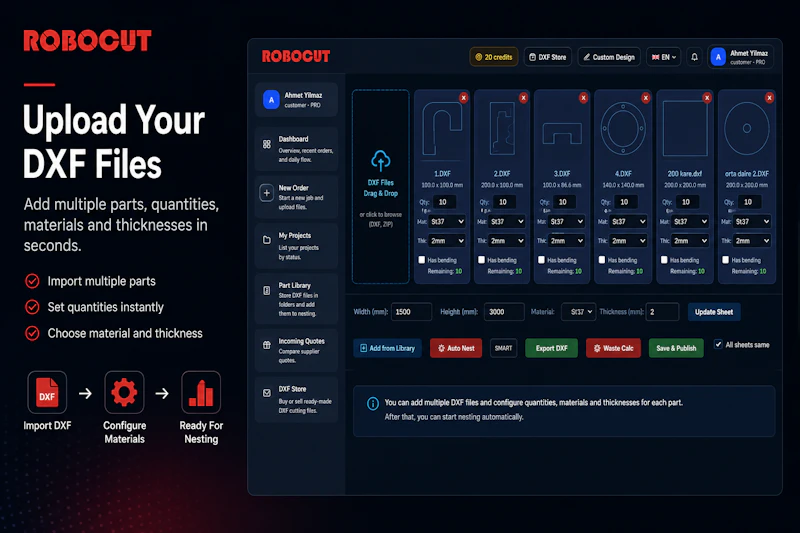Toggle Has bending for 1.DXF
The height and width of the screenshot is (533, 800).
click(x=421, y=260)
